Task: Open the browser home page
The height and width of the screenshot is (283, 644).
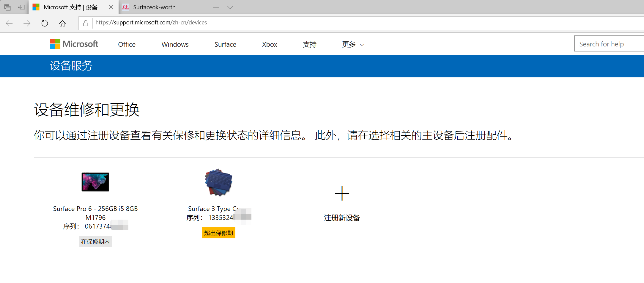Action: [62, 23]
